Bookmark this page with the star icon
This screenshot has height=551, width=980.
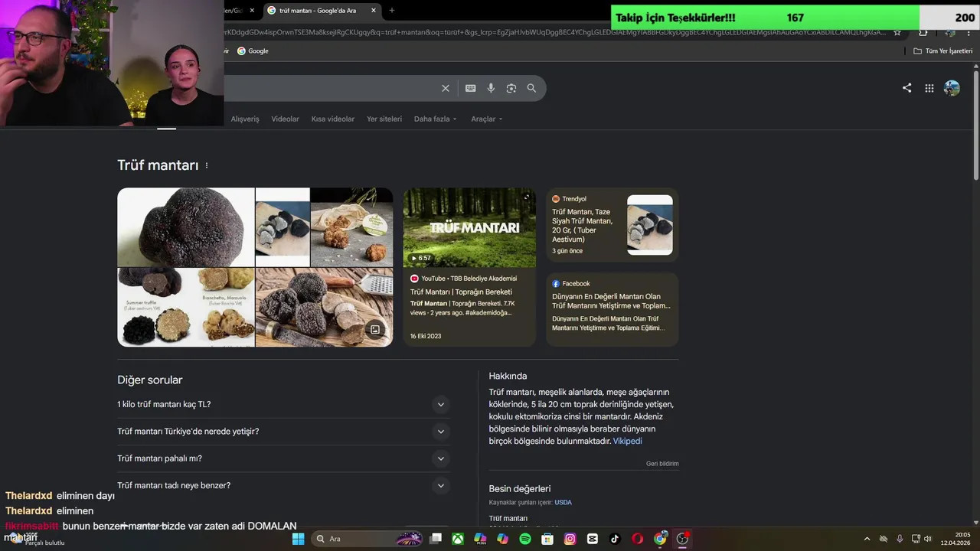pos(897,32)
